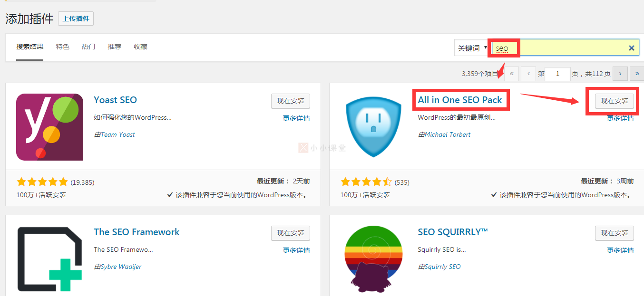This screenshot has height=296, width=644.
Task: Switch to the 推荐 tab
Action: tap(115, 47)
